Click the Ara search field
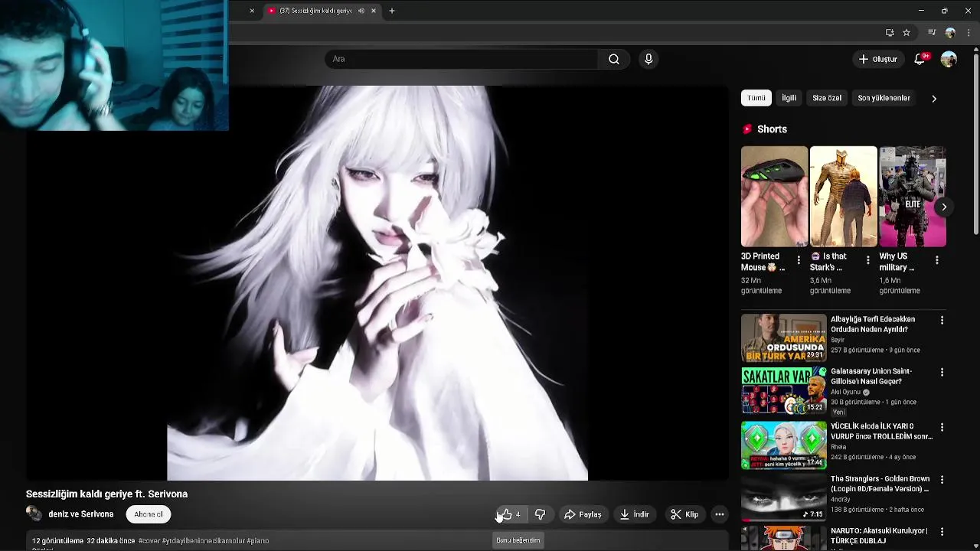The width and height of the screenshot is (980, 551). (462, 59)
